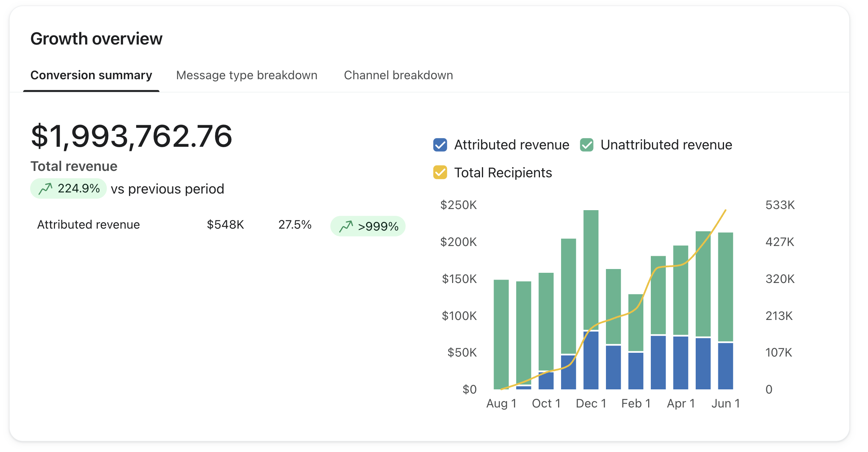
Task: Uncheck the Attributed revenue checkbox
Action: tap(440, 145)
